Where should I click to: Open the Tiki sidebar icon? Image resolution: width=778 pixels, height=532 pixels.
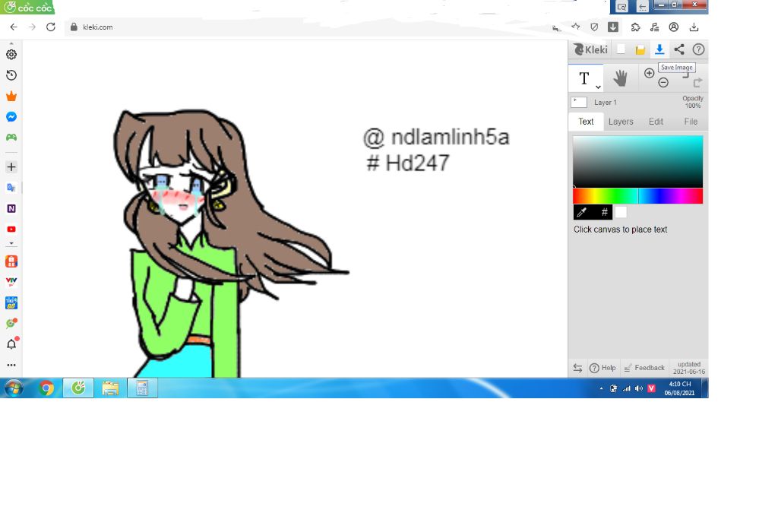(11, 302)
